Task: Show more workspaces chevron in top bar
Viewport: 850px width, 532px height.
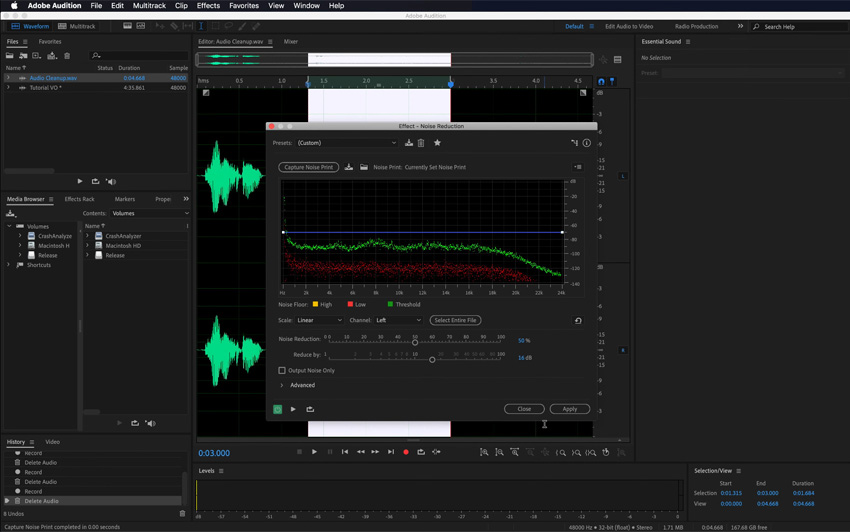Action: point(740,26)
